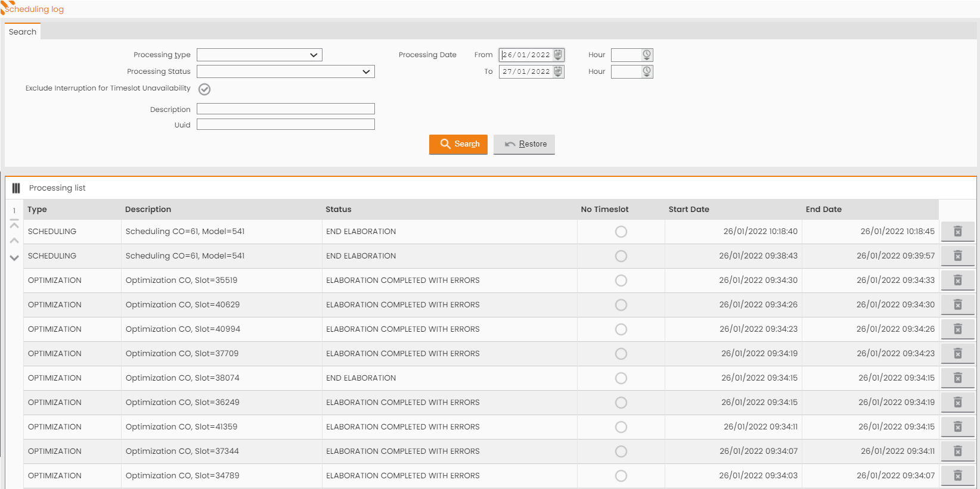The height and width of the screenshot is (489, 980).
Task: Delete the 10:18:40 SCHEDULING row
Action: coord(958,232)
